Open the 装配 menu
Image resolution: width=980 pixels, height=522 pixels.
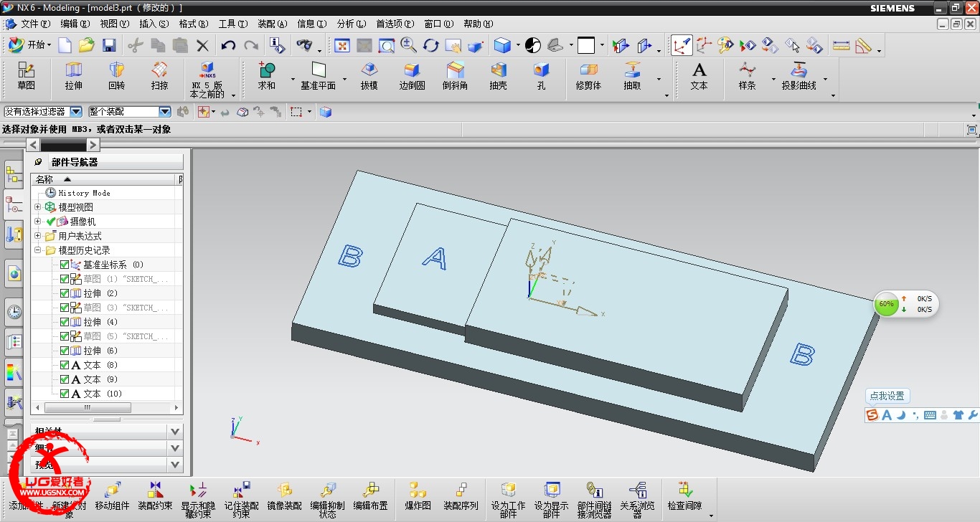(272, 24)
